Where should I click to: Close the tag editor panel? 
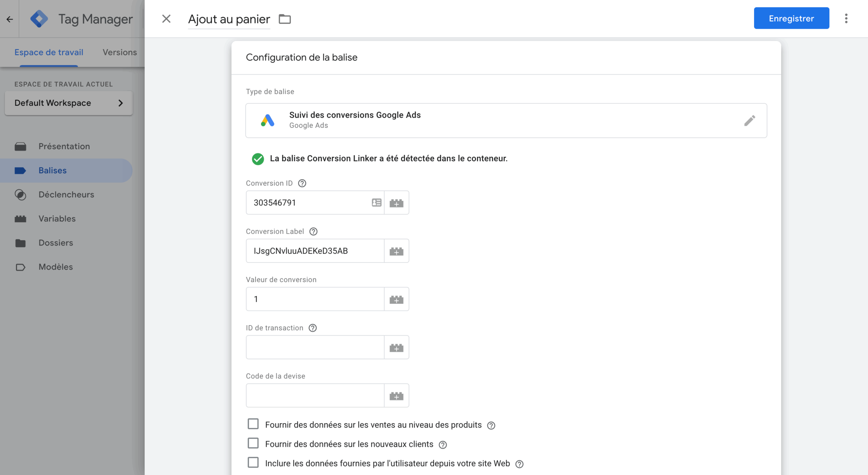(x=166, y=19)
